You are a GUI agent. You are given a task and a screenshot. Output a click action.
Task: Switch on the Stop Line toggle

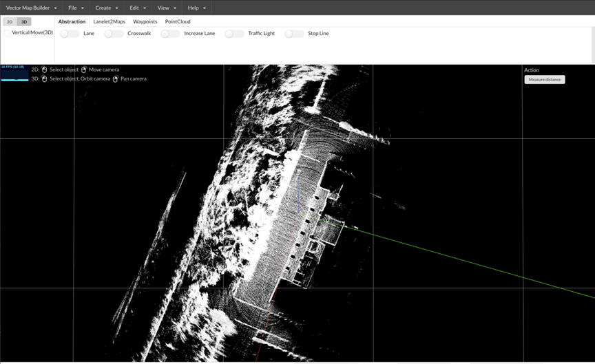tap(294, 34)
